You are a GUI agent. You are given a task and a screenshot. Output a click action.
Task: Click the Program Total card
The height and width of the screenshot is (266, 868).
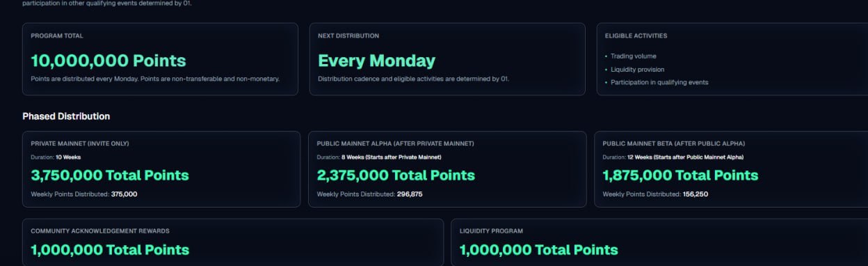[160, 59]
